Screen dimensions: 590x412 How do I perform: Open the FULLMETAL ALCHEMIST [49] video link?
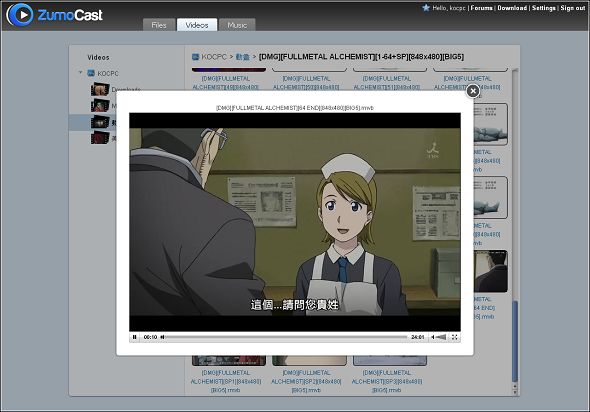pyautogui.click(x=226, y=83)
